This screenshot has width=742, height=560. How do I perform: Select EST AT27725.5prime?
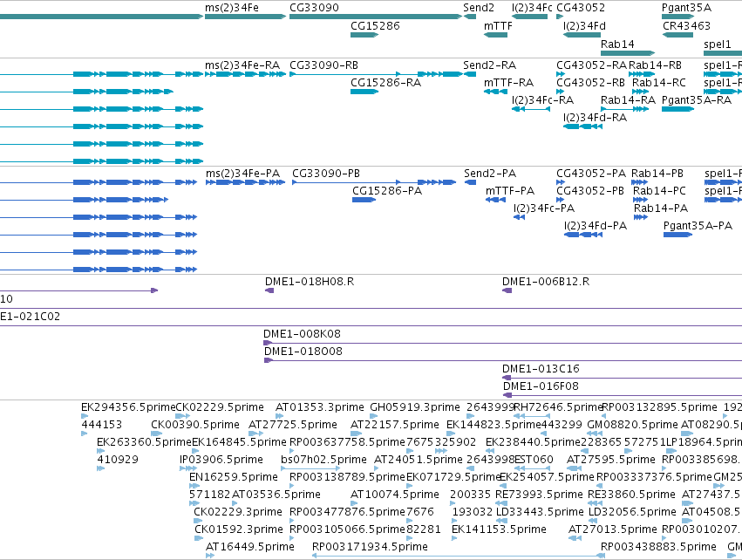293,425
